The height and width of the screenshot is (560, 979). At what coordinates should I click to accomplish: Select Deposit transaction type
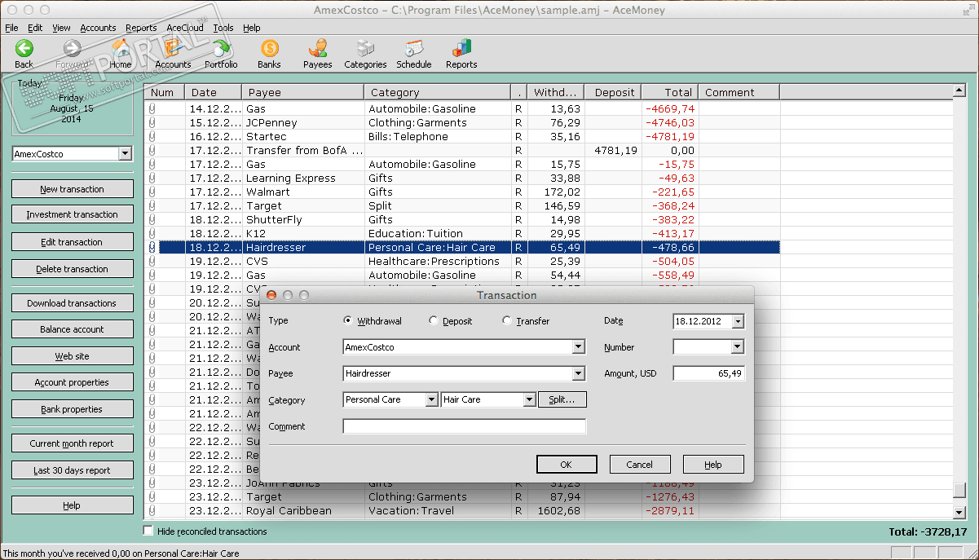point(433,321)
